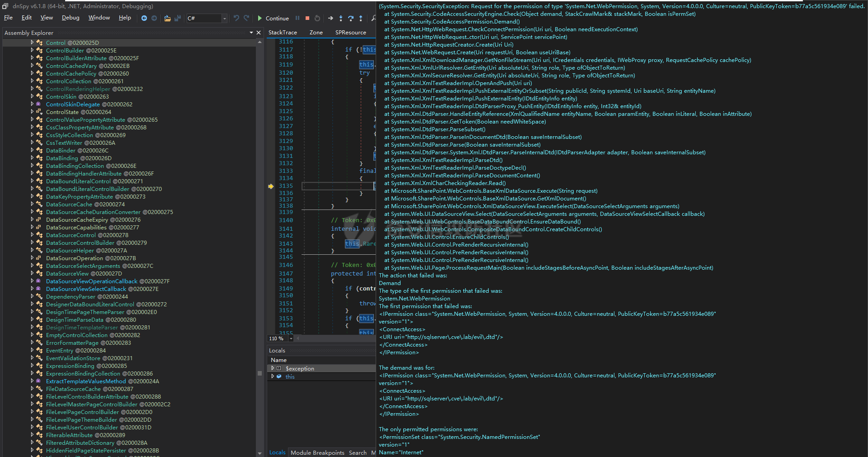The width and height of the screenshot is (868, 457).
Task: Select ControlSkinDelegate @02000262 delegate
Action: (89, 105)
